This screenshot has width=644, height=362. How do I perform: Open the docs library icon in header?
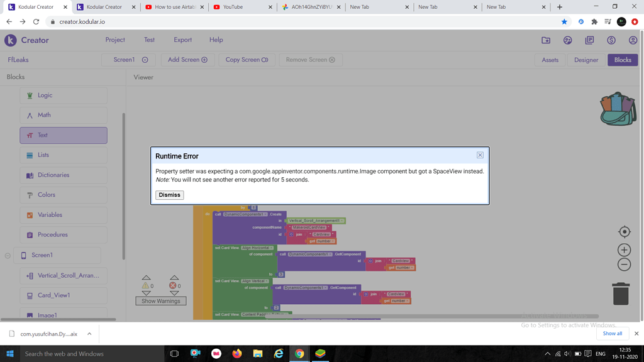[x=589, y=40]
